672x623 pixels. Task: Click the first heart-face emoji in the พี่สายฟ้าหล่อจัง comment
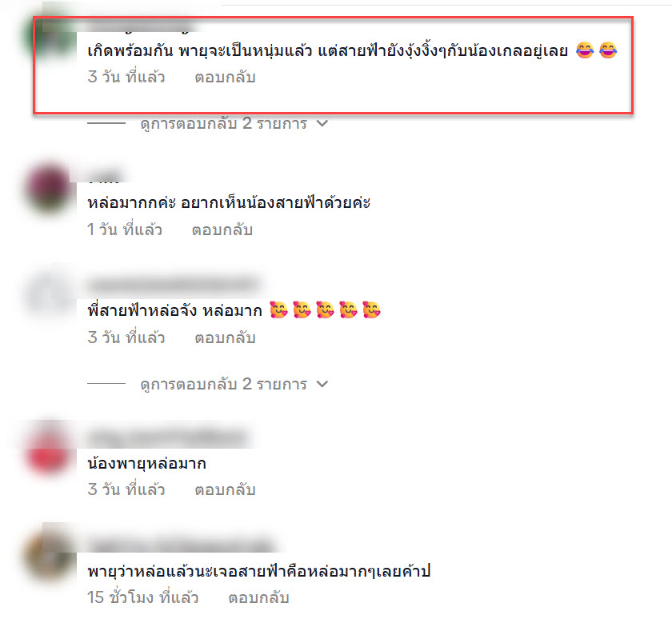279,310
